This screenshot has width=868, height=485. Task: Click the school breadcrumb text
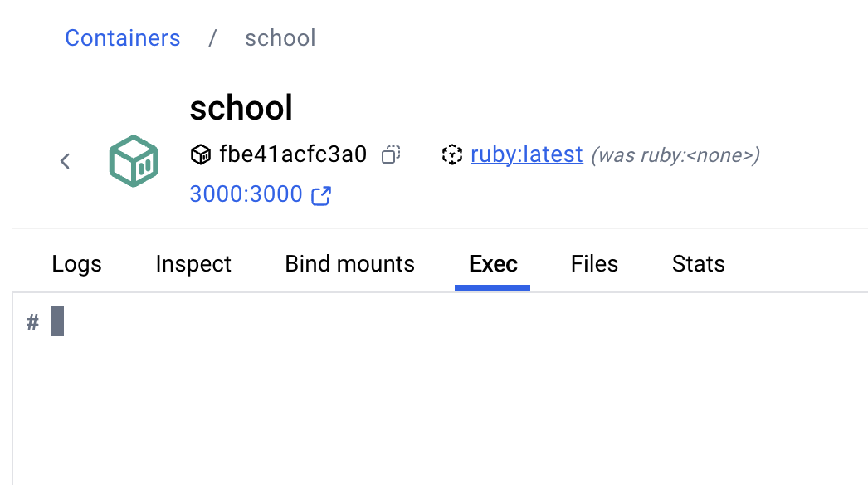coord(280,38)
